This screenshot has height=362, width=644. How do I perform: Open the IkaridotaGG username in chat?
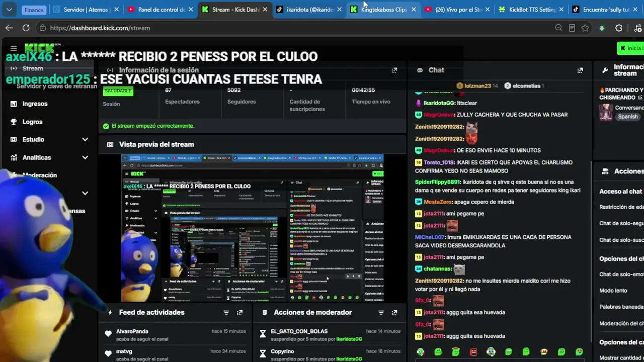click(439, 103)
